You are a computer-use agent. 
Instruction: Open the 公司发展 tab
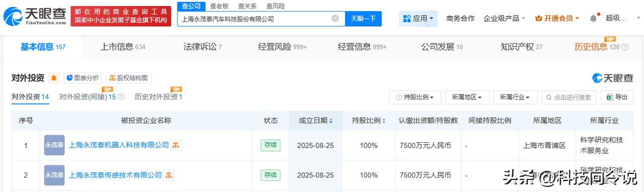(x=442, y=47)
